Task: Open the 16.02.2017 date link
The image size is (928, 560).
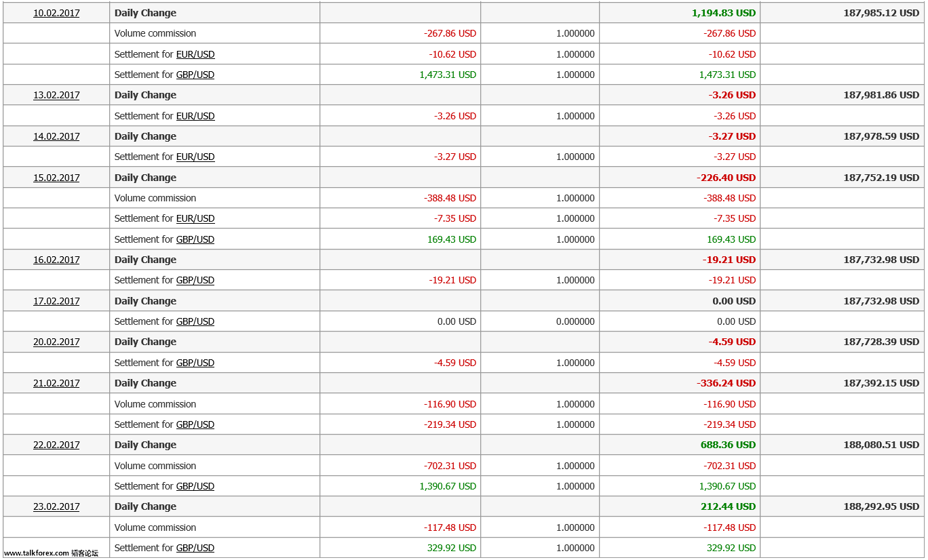Action: click(x=56, y=260)
